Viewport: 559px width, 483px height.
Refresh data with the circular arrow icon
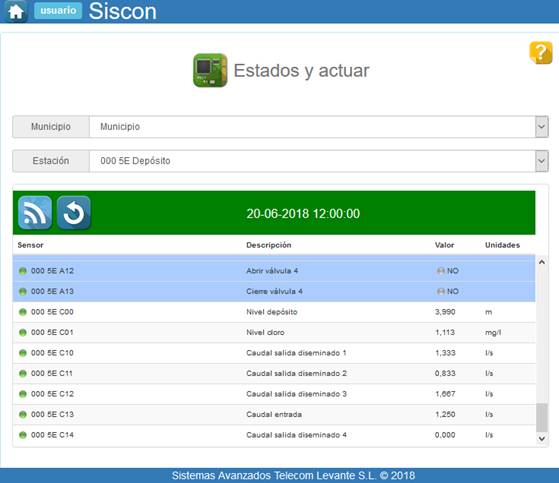coord(73,212)
